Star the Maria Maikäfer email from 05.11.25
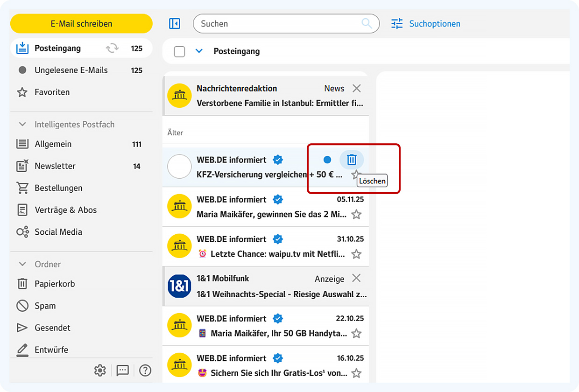Image resolution: width=579 pixels, height=392 pixels. [x=356, y=214]
